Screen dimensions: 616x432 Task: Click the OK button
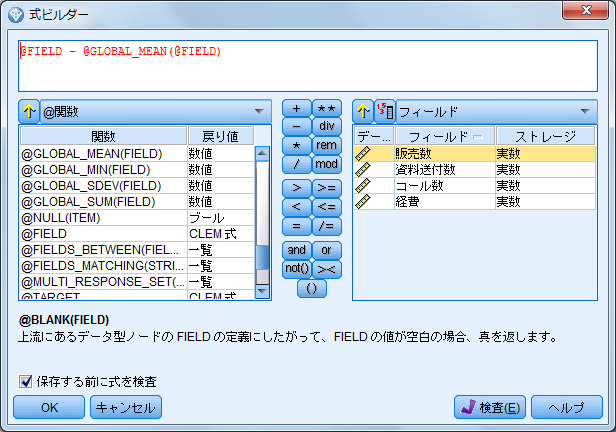(x=49, y=407)
